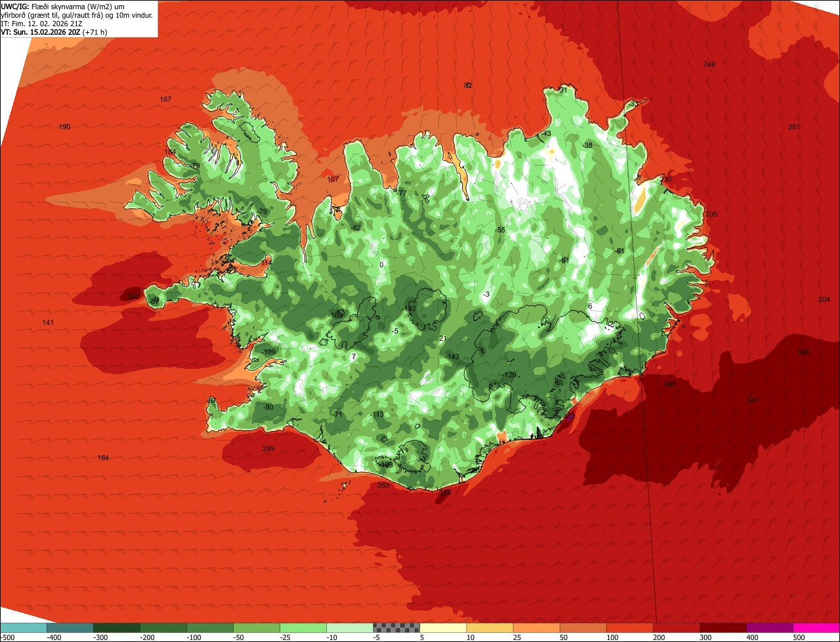Select the teal legend swatch between -500 and -400
Viewport: 840px width, 642px height.
coord(23,627)
